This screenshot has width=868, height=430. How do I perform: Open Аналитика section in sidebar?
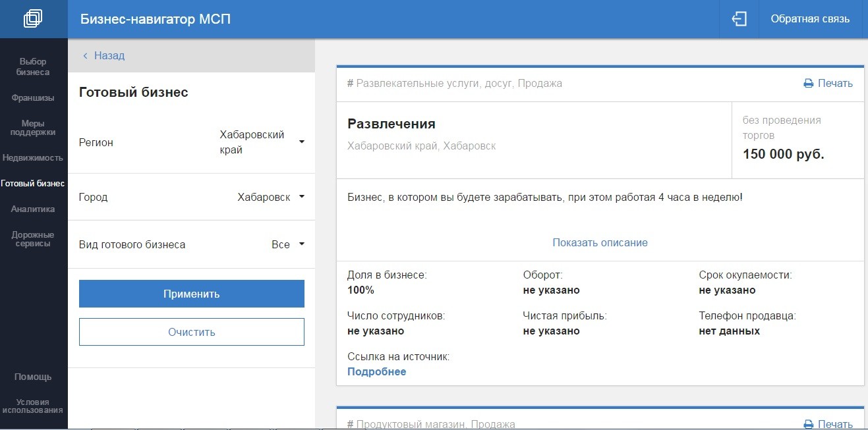(33, 209)
